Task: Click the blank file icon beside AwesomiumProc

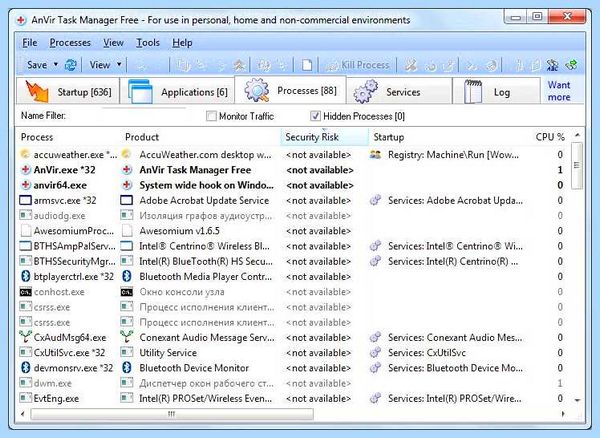Action: coord(26,231)
